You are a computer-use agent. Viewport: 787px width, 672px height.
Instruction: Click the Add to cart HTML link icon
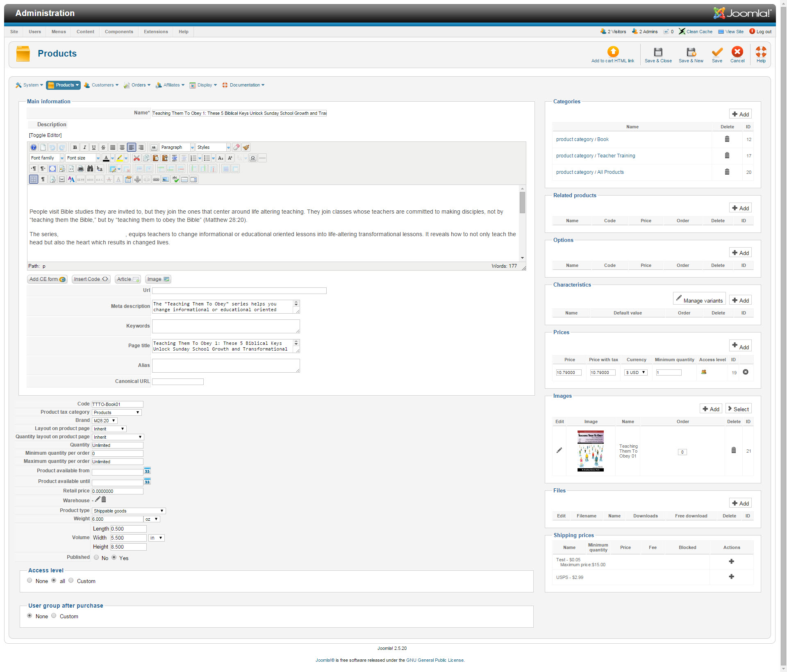613,52
